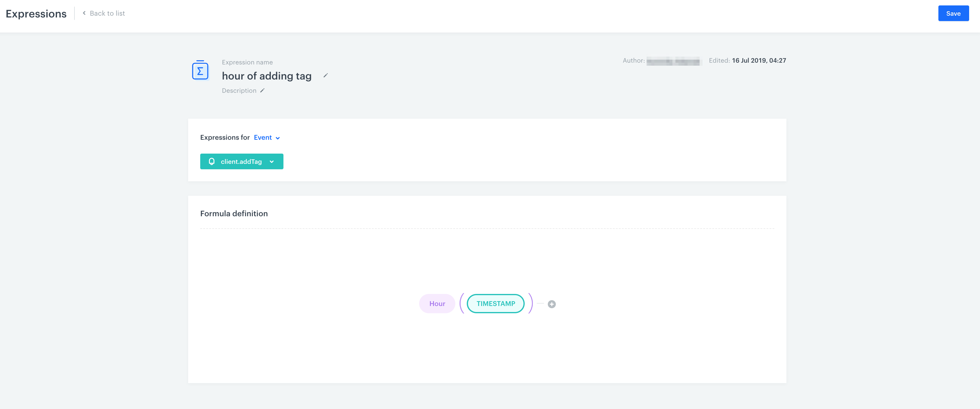
Task: Click the expression name 'hour of adding tag'
Action: point(266,76)
